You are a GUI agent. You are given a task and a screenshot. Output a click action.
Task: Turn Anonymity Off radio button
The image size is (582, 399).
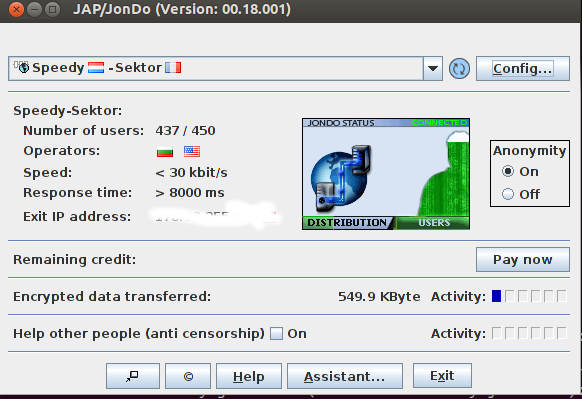coord(508,194)
